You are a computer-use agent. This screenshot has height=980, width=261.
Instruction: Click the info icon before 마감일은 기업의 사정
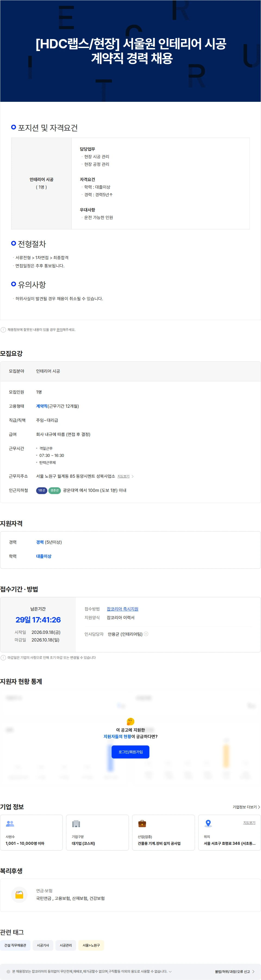point(3,657)
